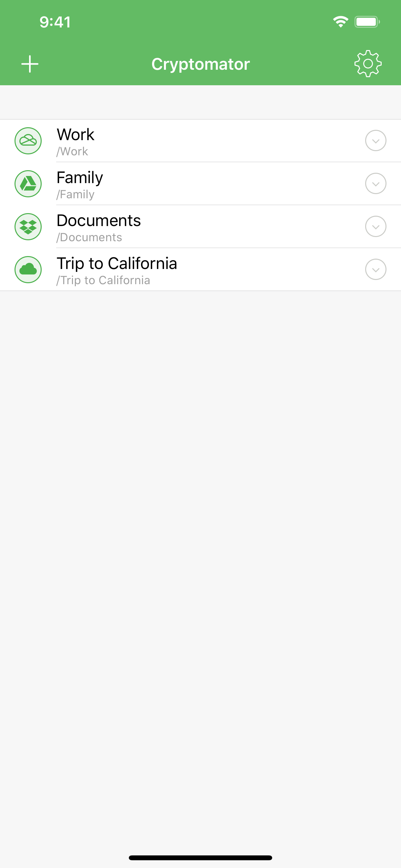
Task: Expand the Family vault chevron button
Action: point(375,184)
